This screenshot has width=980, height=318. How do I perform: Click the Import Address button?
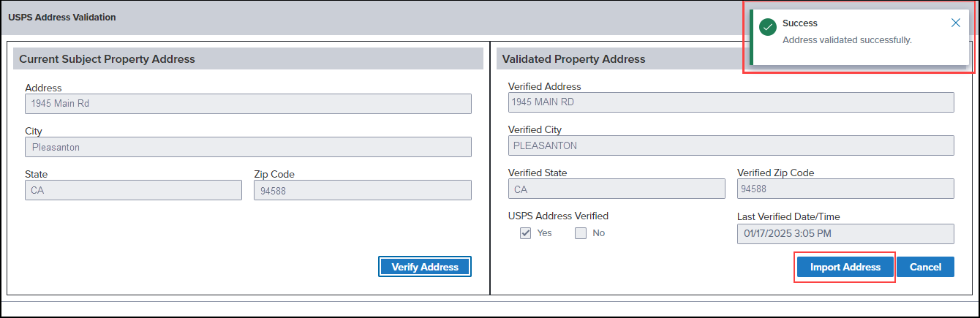coord(845,267)
